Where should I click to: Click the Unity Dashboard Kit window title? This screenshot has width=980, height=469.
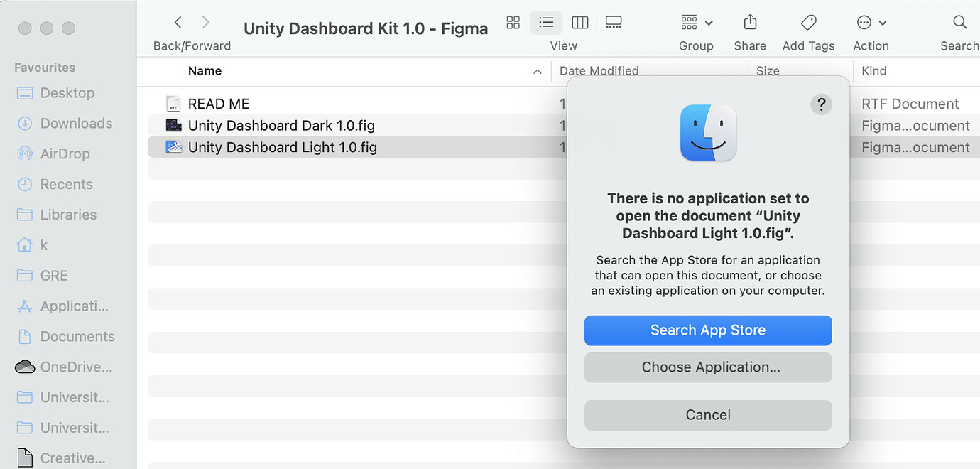pyautogui.click(x=366, y=28)
